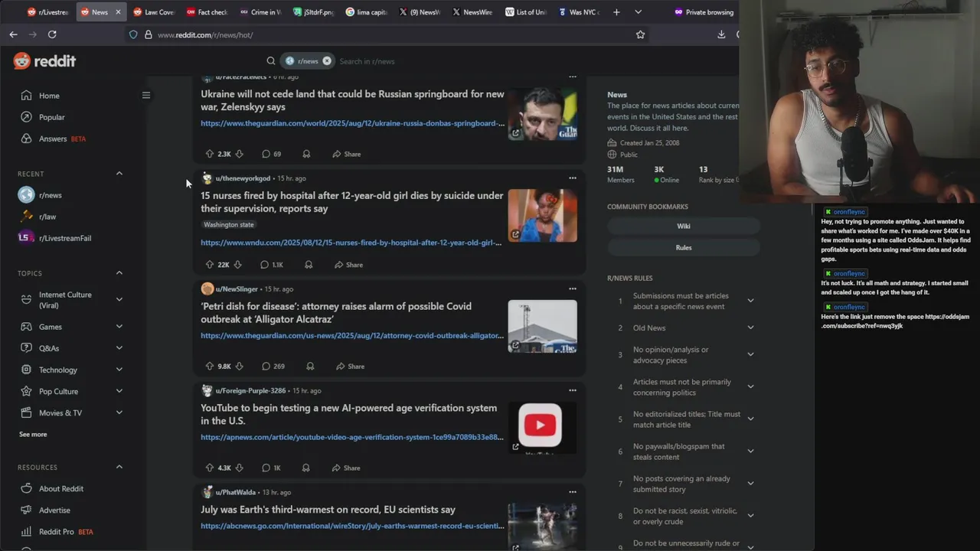The image size is (980, 551).
Task: Switch to the lima capita browser tab
Action: 366,12
